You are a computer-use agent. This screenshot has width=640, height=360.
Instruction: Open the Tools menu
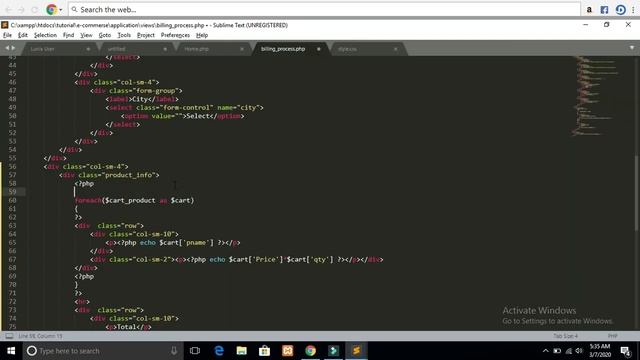click(x=124, y=35)
